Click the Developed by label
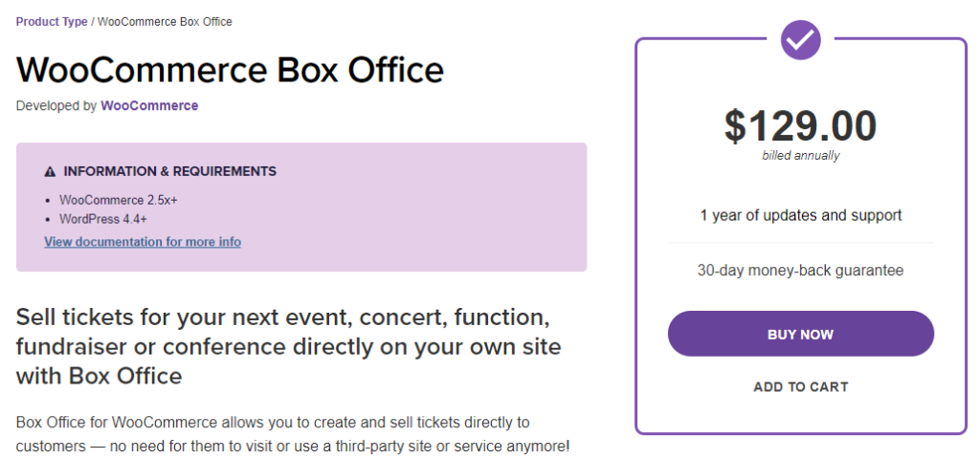This screenshot has width=980, height=459. click(56, 105)
